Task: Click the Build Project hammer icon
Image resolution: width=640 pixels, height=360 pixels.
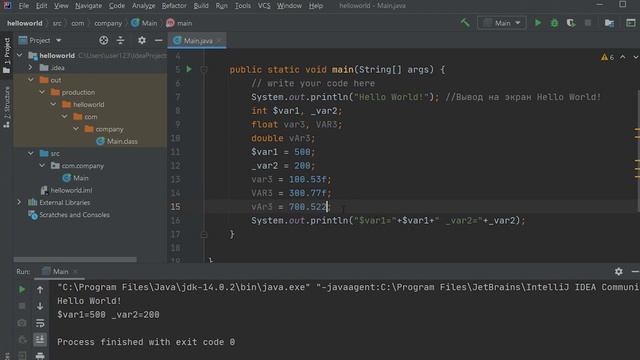Action: (465, 23)
